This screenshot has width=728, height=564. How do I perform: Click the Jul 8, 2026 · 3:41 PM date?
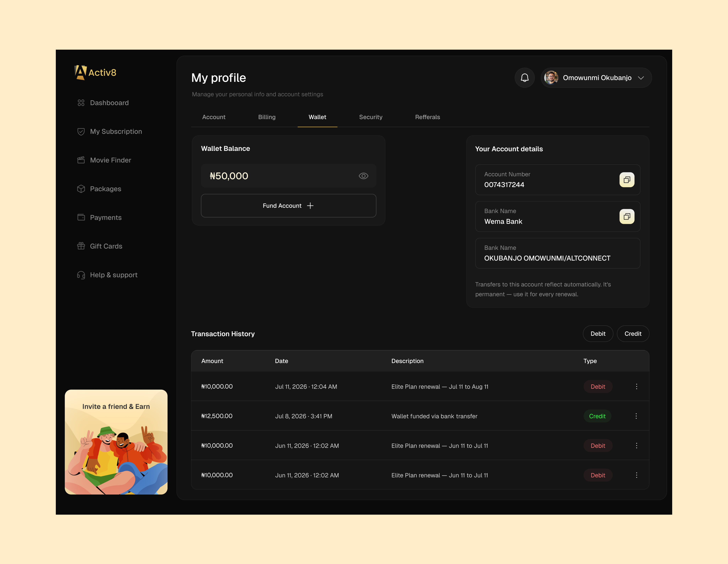click(303, 416)
